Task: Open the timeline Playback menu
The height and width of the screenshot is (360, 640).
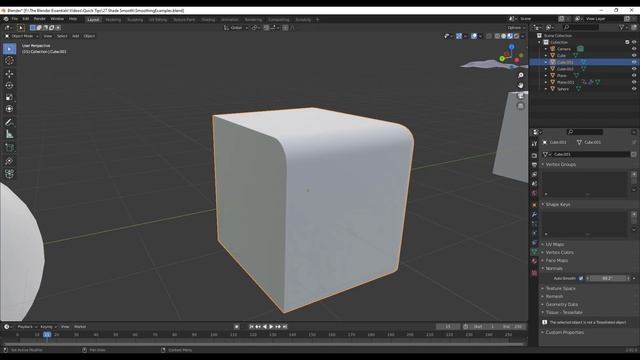Action: point(26,327)
